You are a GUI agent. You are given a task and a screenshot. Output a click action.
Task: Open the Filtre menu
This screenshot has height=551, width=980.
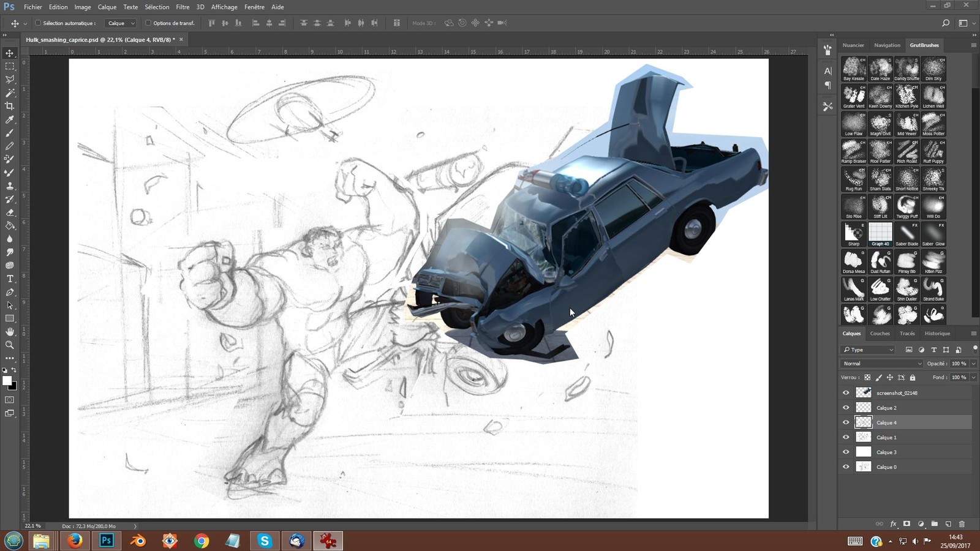(183, 7)
